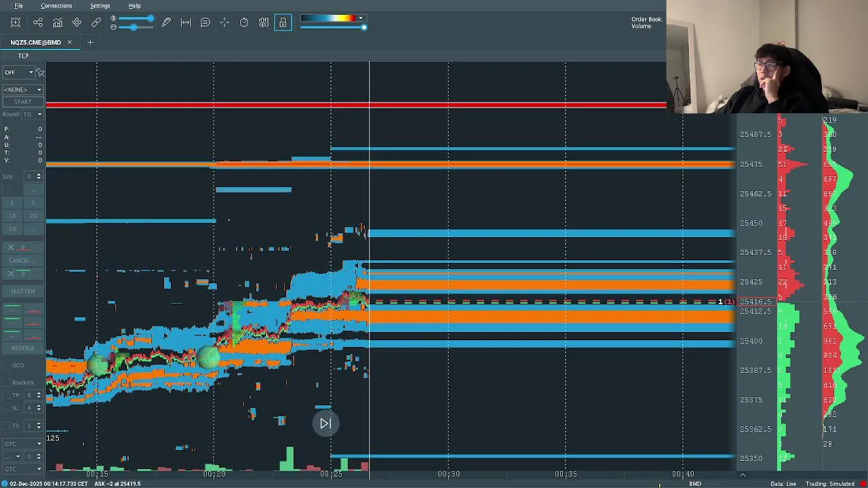Choose size preset 20 button
The height and width of the screenshot is (488, 868).
[x=33, y=216]
